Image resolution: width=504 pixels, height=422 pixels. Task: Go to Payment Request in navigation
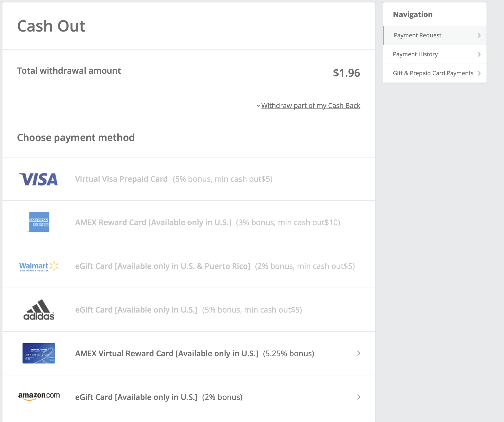click(x=435, y=35)
